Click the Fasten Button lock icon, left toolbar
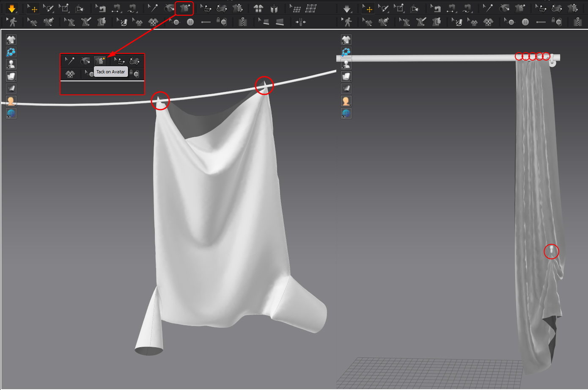The height and width of the screenshot is (390, 588). (222, 22)
